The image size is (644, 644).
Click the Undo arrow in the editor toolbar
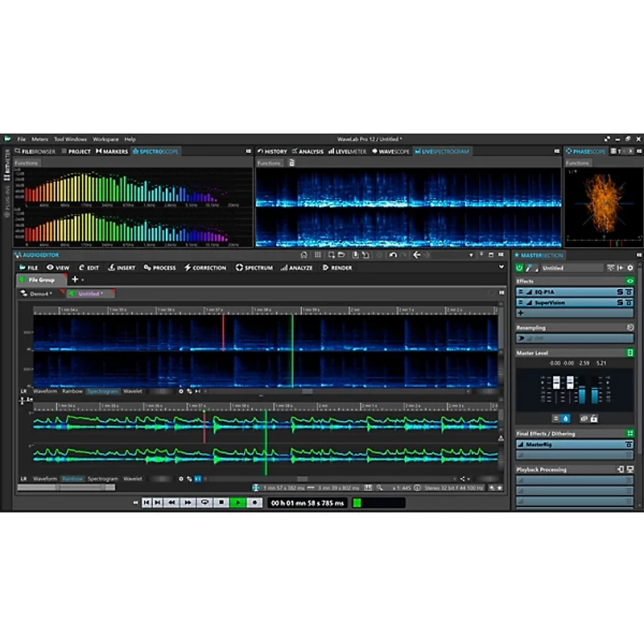tap(394, 254)
